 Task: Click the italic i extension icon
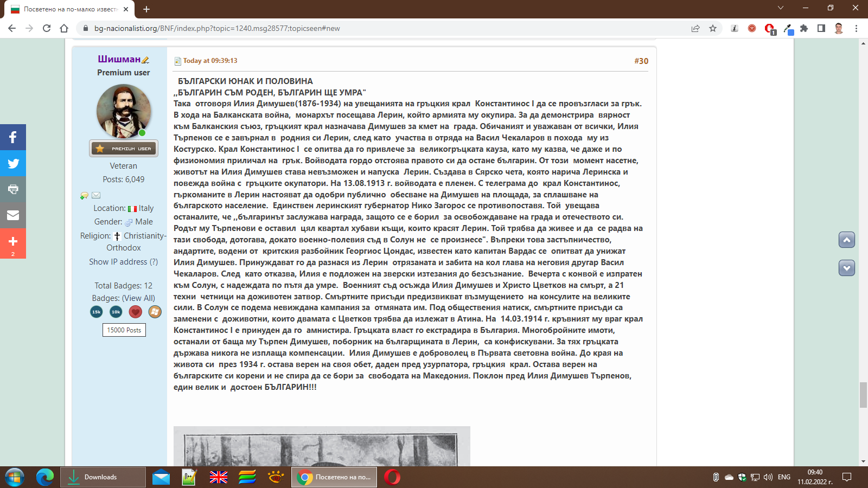pos(735,28)
